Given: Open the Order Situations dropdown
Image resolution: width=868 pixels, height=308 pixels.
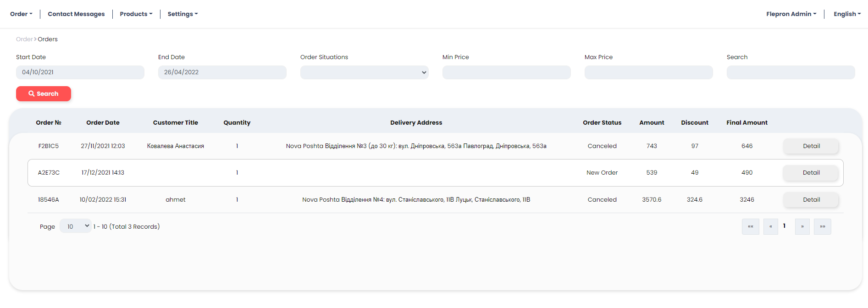Looking at the screenshot, I should pyautogui.click(x=365, y=72).
